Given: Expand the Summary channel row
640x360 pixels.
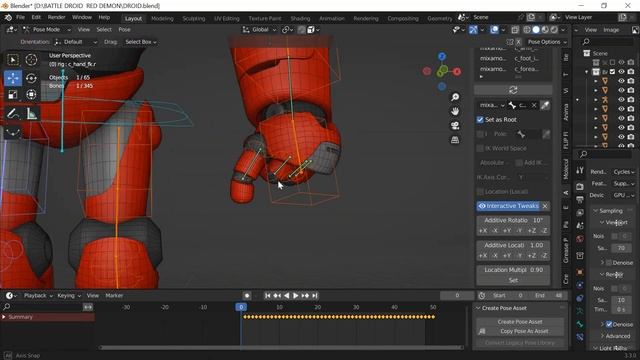Looking at the screenshot, I should 4,317.
